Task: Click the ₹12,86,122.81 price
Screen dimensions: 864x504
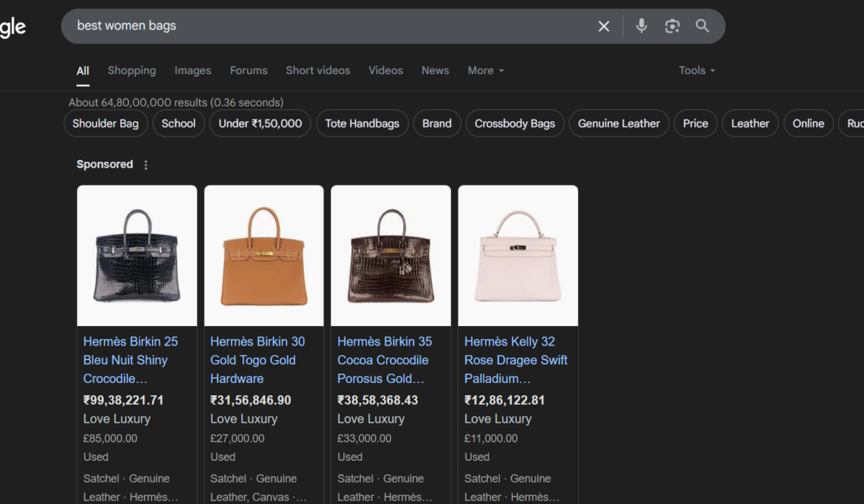Action: tap(505, 400)
